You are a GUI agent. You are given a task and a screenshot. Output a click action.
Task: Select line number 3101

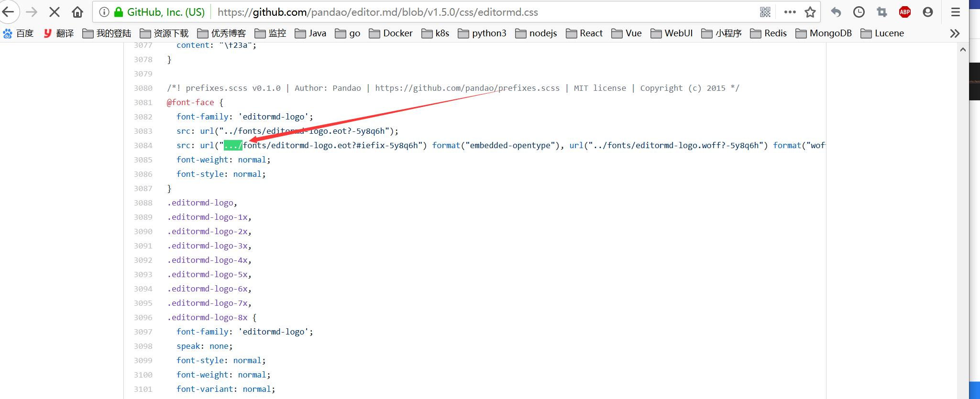[x=143, y=389]
